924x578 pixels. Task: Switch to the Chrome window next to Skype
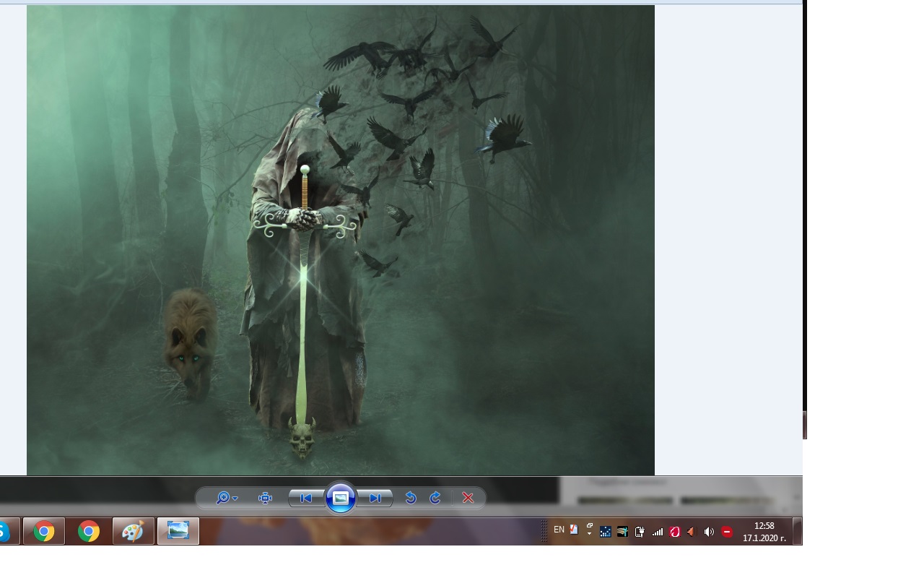pos(44,532)
